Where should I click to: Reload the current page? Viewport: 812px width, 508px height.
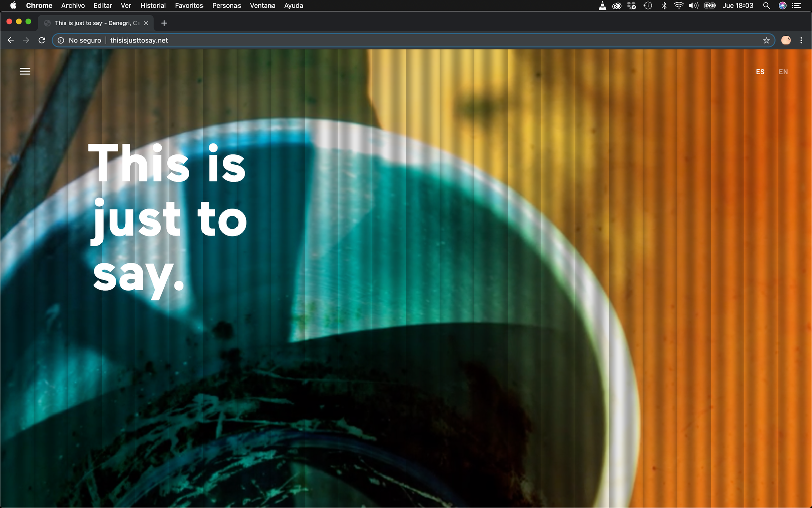(x=42, y=40)
